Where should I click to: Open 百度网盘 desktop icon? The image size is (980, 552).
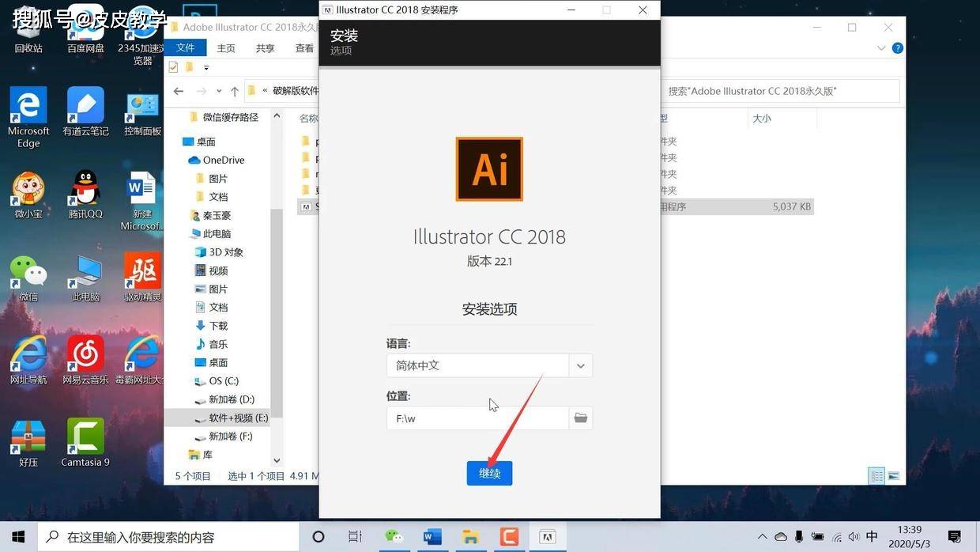coord(85,31)
